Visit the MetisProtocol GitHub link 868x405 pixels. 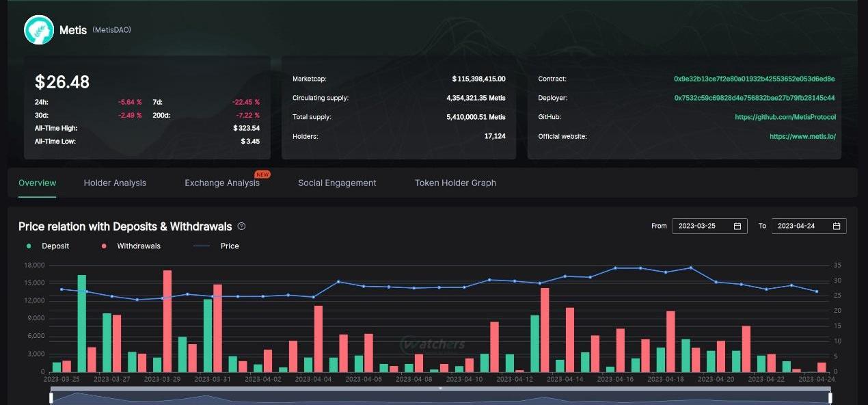point(785,117)
